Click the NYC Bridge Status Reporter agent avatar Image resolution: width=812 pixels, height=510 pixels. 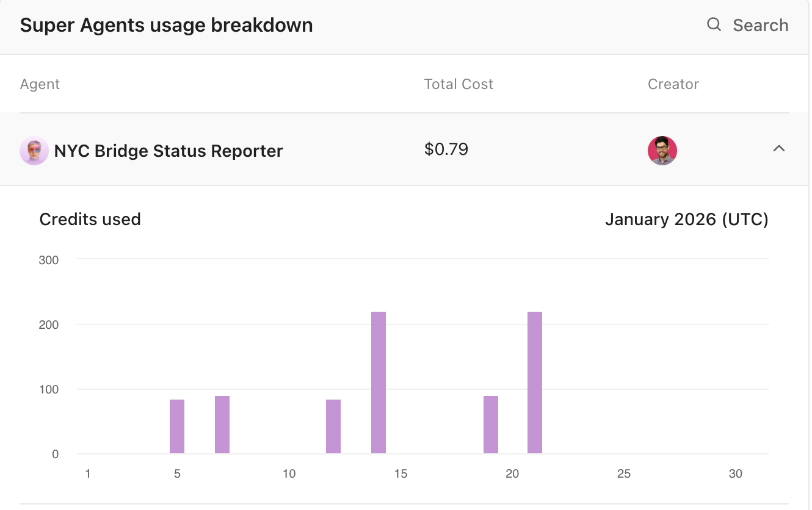pyautogui.click(x=34, y=151)
